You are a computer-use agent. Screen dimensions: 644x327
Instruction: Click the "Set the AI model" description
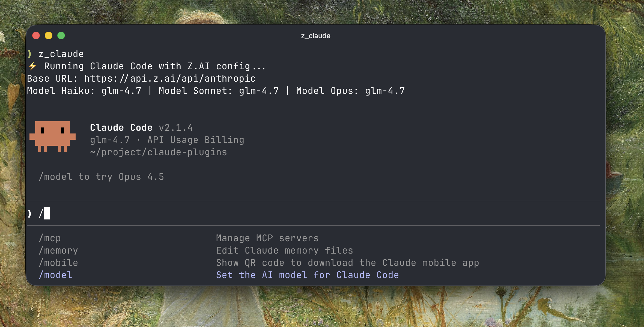point(307,275)
